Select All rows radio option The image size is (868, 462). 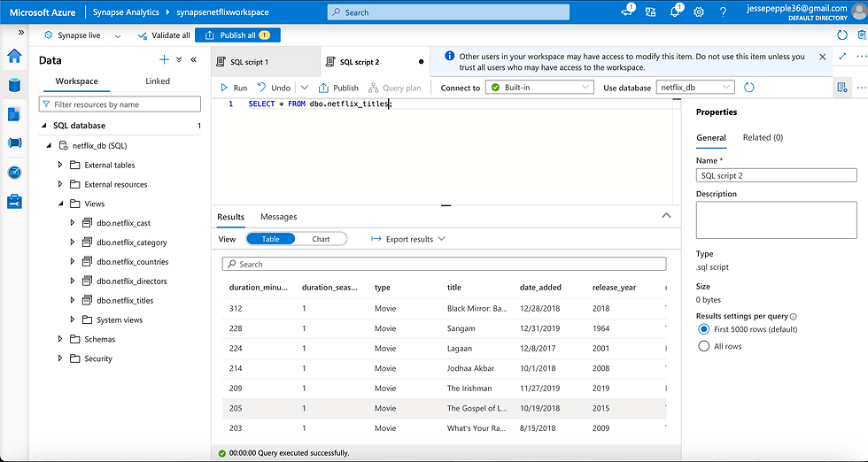click(x=703, y=346)
